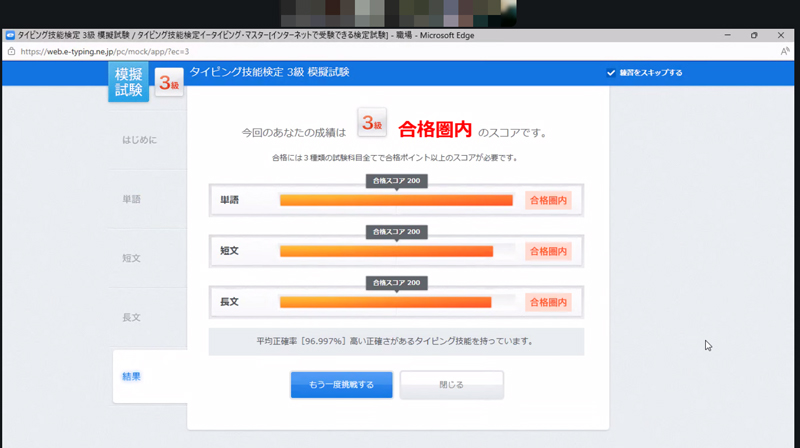Click the Edge page icon in title bar
The height and width of the screenshot is (448, 800).
(x=10, y=35)
